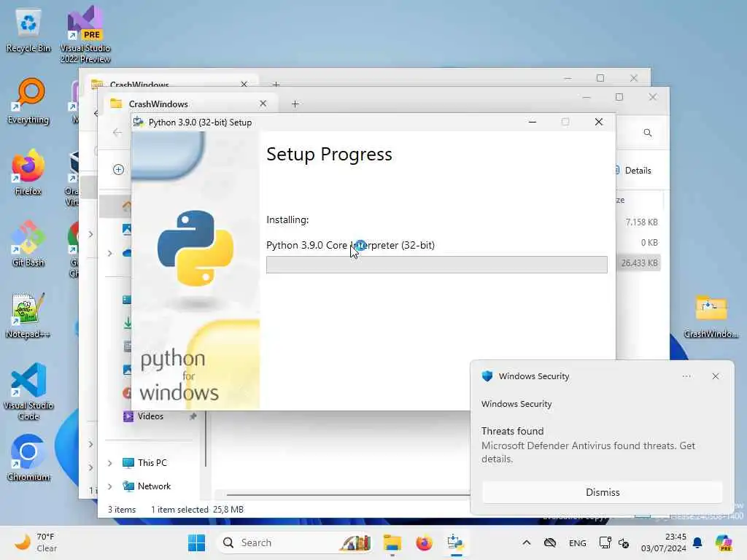
Task: Select the file sized 26.433 KB
Action: 639,262
